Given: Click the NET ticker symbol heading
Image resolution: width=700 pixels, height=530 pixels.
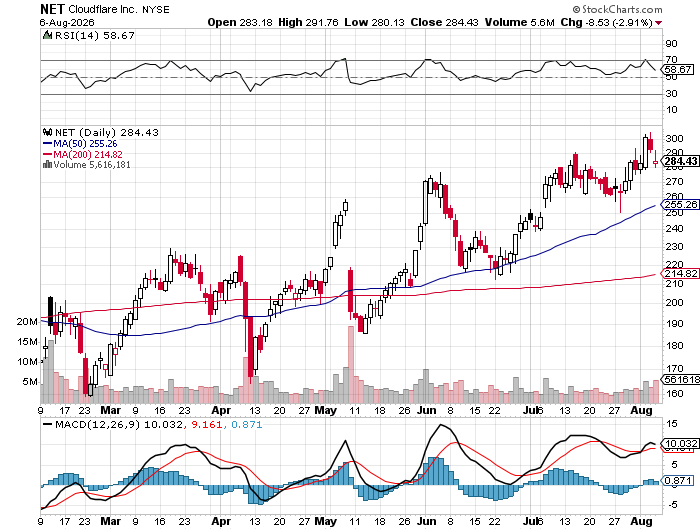Looking at the screenshot, I should click(52, 9).
